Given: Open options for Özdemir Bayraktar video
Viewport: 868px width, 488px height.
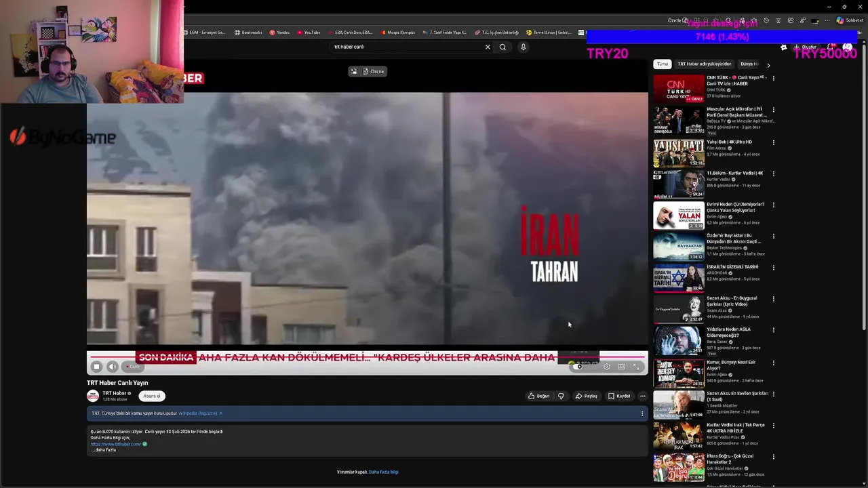Looking at the screenshot, I should click(x=774, y=237).
